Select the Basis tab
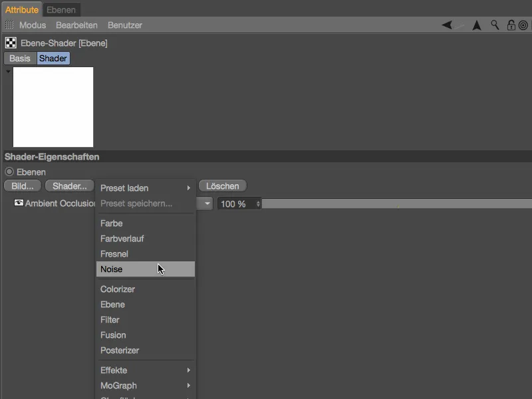The image size is (532, 399). tap(20, 59)
